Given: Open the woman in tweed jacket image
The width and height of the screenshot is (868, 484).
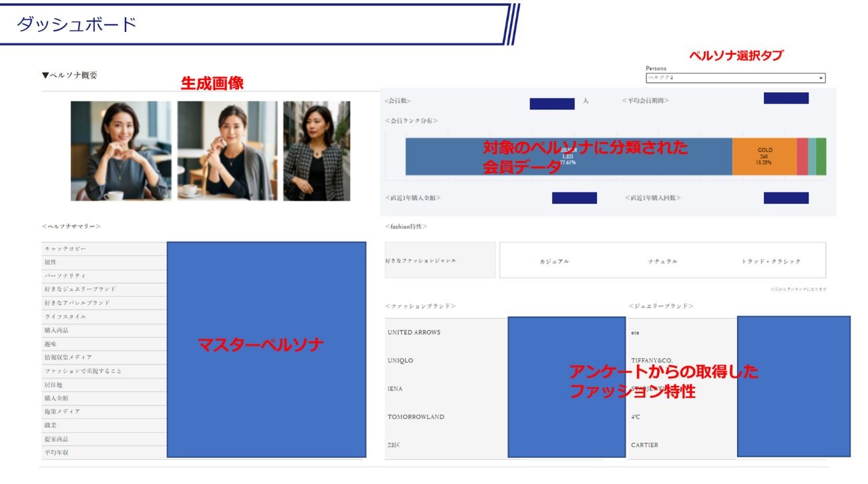Looking at the screenshot, I should click(316, 151).
